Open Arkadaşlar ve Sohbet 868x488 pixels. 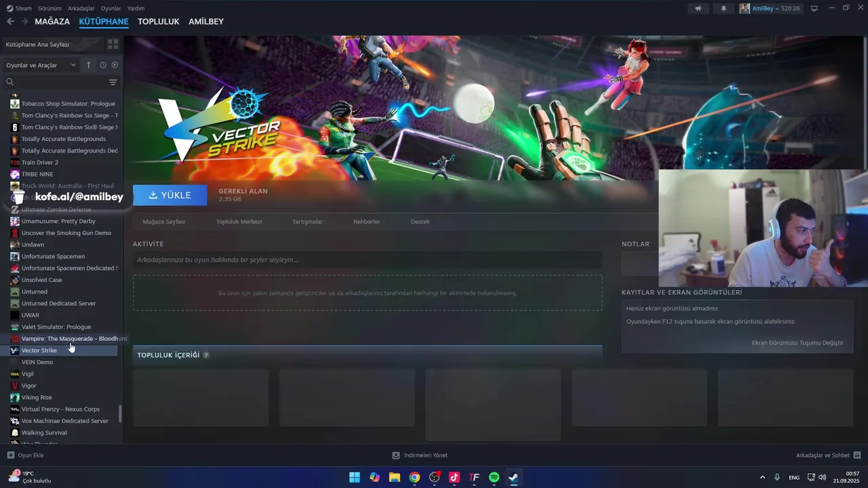tap(829, 455)
